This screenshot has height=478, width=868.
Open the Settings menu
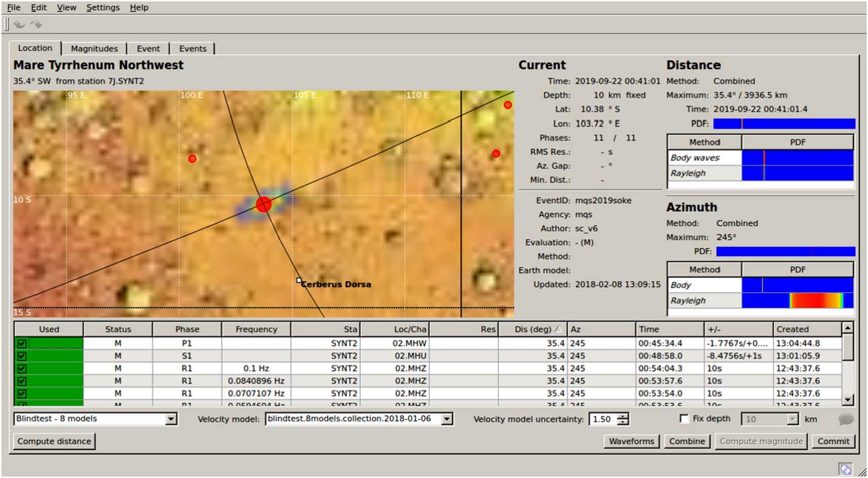coord(103,7)
